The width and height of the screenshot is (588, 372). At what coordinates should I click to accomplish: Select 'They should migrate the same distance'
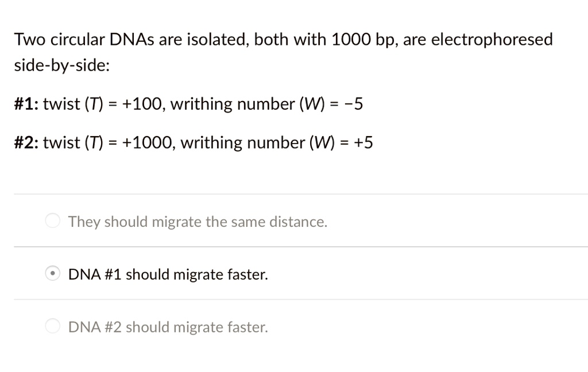pos(52,220)
